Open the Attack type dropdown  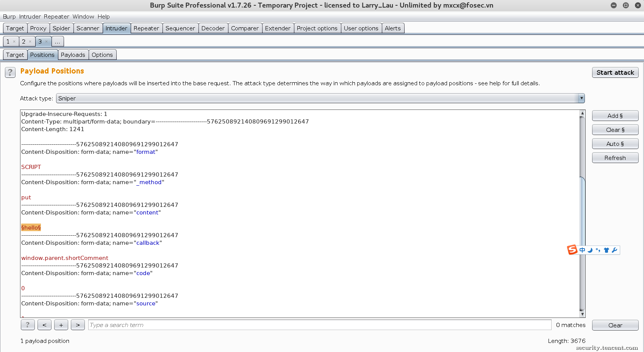(x=320, y=99)
